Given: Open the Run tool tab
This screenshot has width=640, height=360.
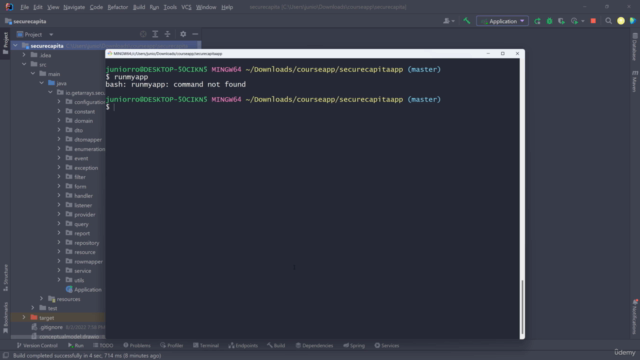Looking at the screenshot, I should point(76,345).
